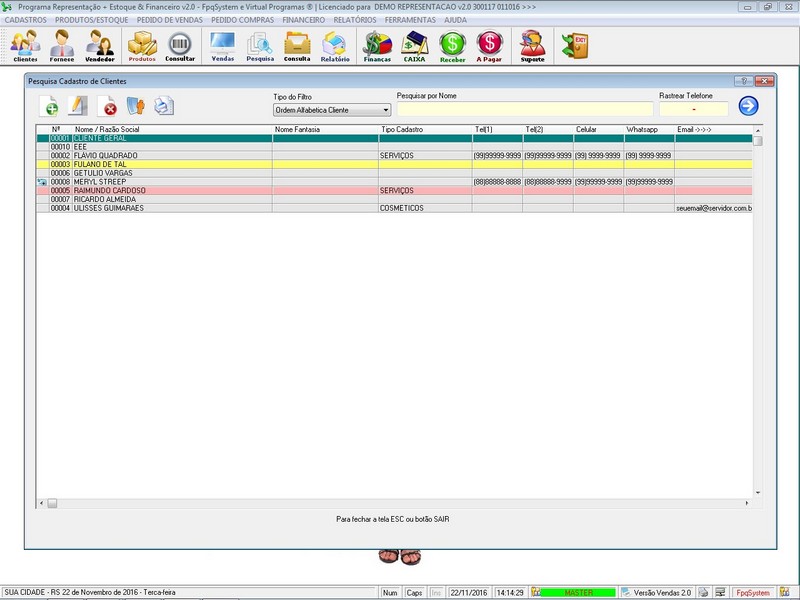The image size is (800, 600).
Task: Click the blue arrow search button
Action: point(748,106)
